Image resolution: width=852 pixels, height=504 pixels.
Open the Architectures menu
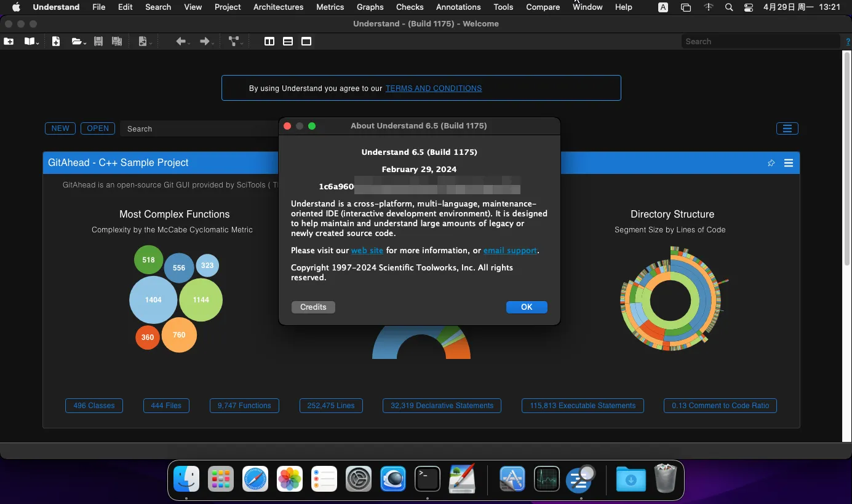tap(278, 7)
